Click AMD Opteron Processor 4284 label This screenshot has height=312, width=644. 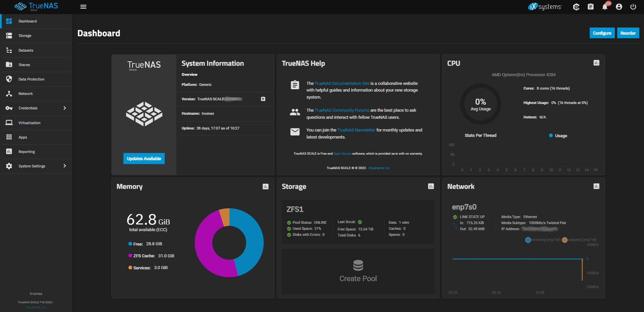coord(524,74)
